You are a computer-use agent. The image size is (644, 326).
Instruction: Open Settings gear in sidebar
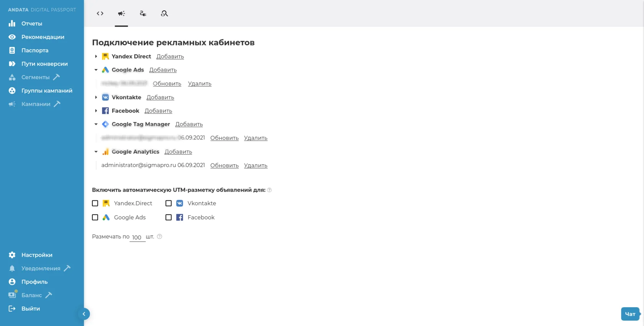pos(12,255)
